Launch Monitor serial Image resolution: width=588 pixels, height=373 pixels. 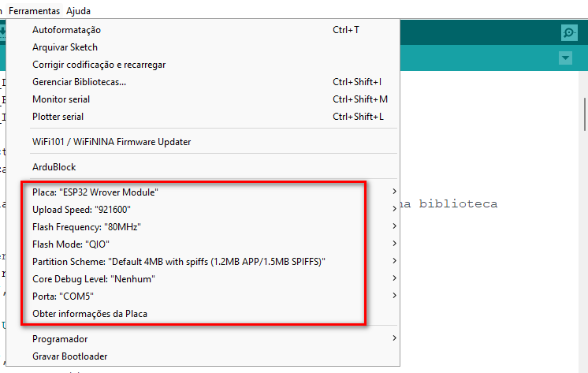(x=203, y=99)
